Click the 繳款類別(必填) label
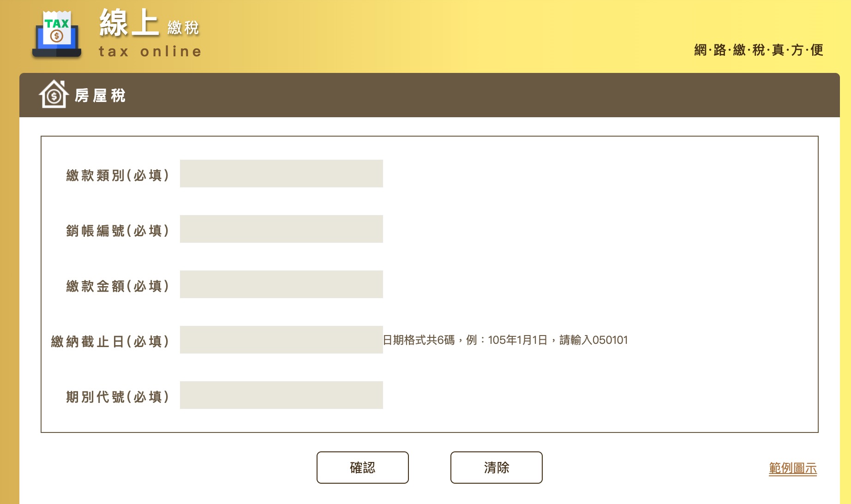 click(x=118, y=175)
